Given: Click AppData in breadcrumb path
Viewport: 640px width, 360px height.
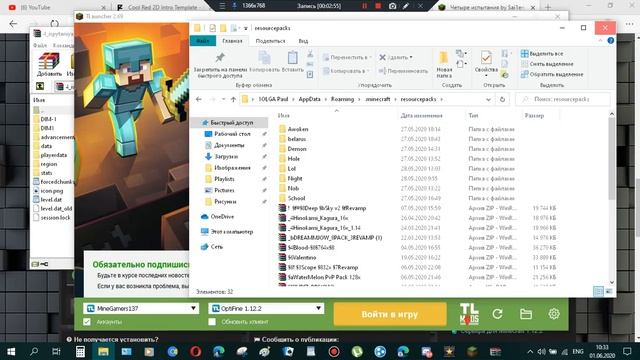Looking at the screenshot, I should [x=309, y=99].
